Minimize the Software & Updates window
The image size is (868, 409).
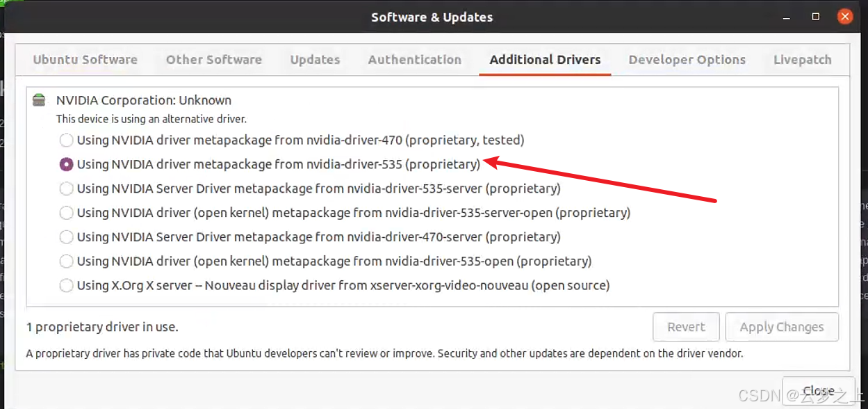point(788,17)
